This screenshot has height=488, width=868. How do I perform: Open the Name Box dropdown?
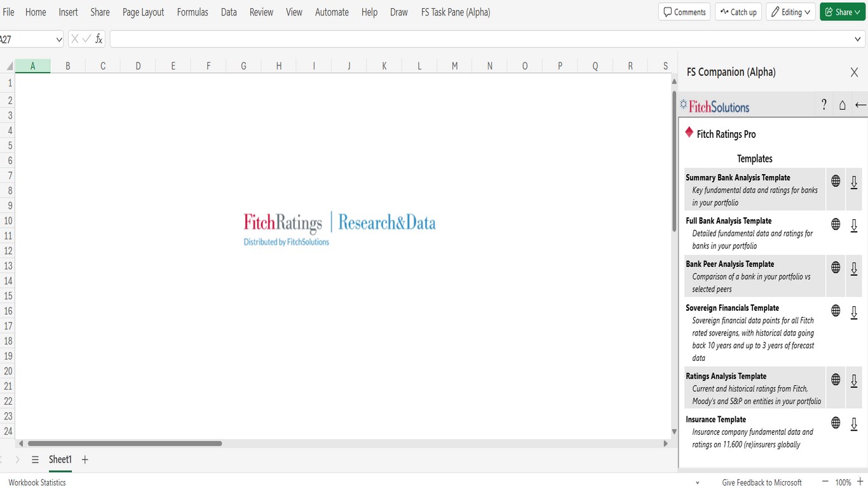coord(59,39)
